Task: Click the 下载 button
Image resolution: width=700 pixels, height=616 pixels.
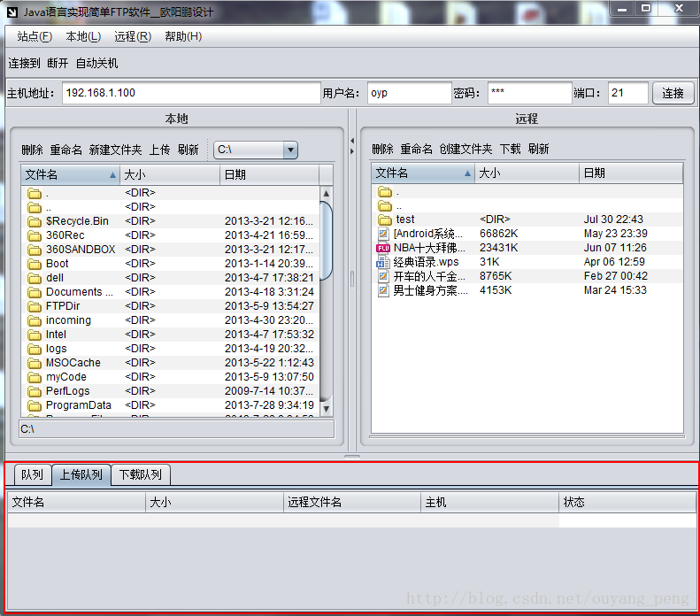Action: [510, 149]
